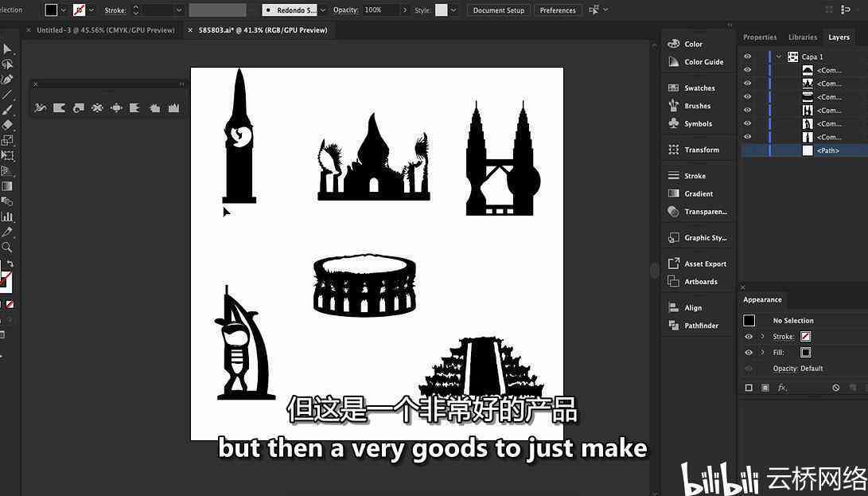Choose the Warp tool in floating panel
This screenshot has height=496, width=868.
pyautogui.click(x=59, y=108)
